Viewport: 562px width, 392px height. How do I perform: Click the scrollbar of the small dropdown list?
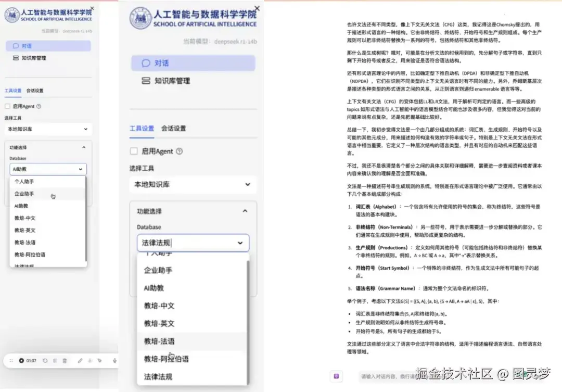(86, 219)
